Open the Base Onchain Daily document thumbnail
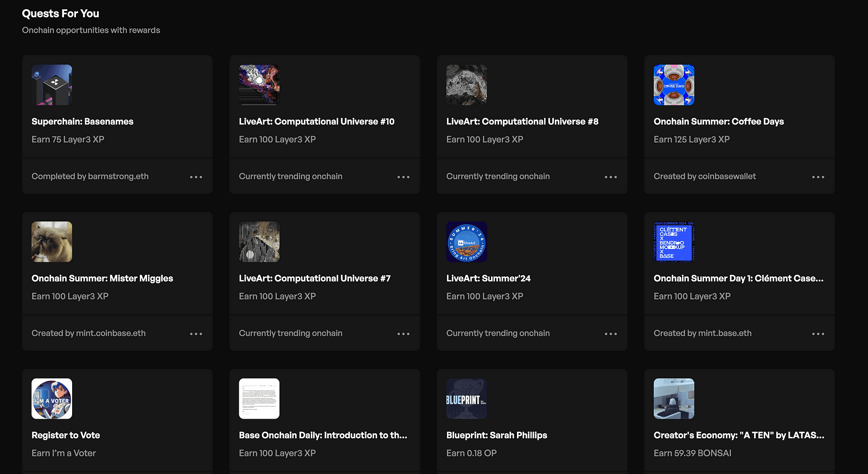The height and width of the screenshot is (474, 868). (259, 399)
